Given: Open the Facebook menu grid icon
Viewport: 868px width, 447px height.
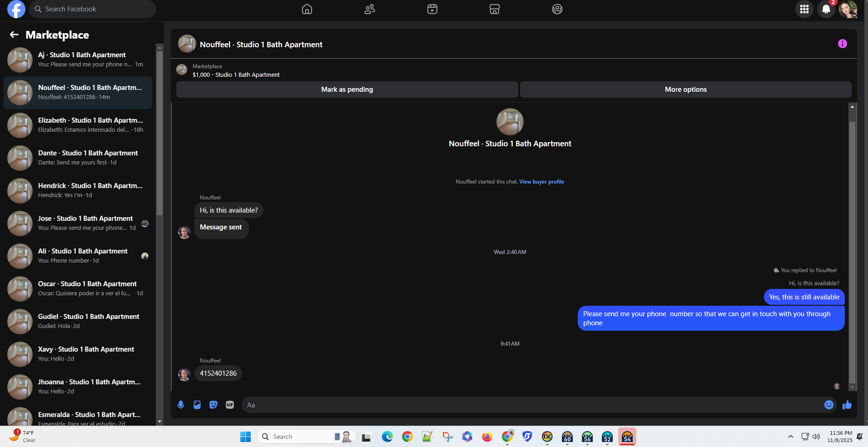Looking at the screenshot, I should (x=804, y=9).
